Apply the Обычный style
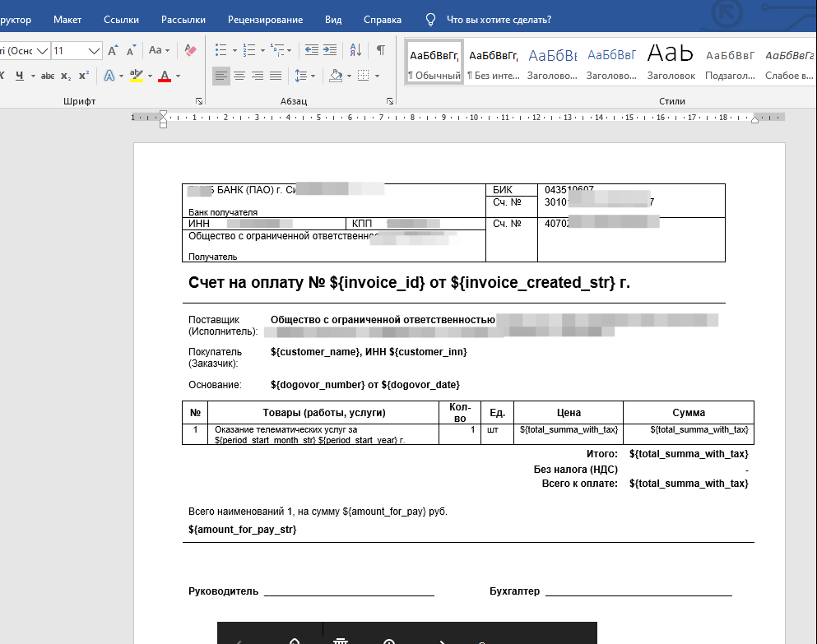The image size is (817, 644). tap(434, 63)
